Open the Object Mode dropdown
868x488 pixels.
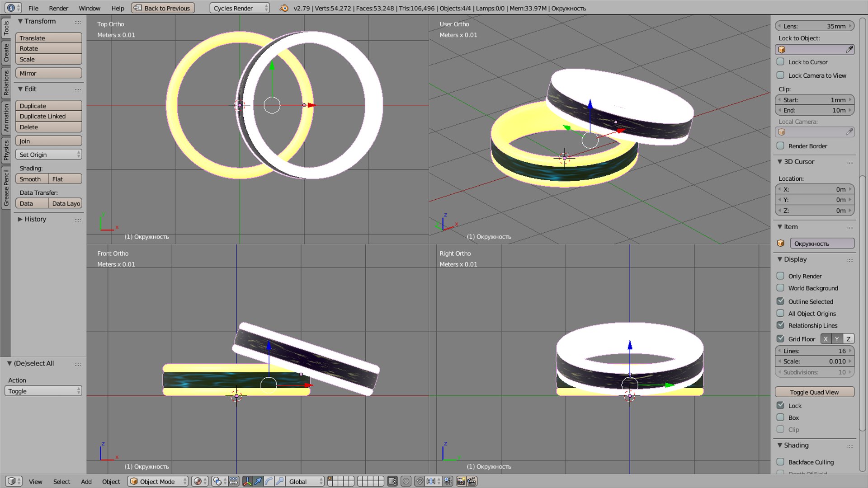click(x=158, y=481)
